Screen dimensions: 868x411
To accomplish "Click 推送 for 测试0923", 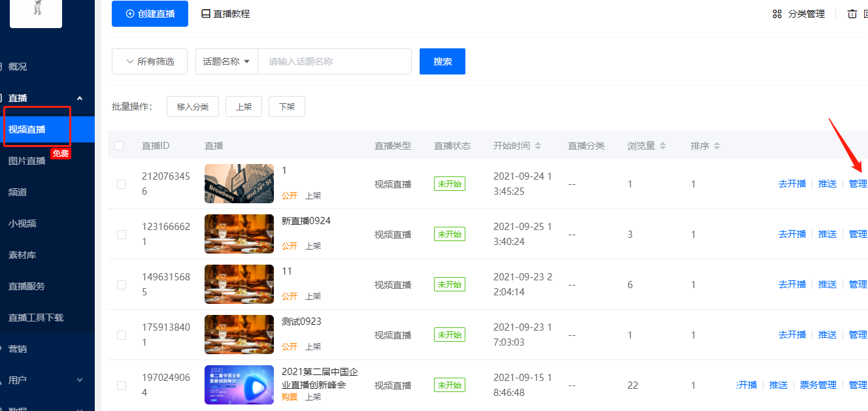I will (x=827, y=335).
